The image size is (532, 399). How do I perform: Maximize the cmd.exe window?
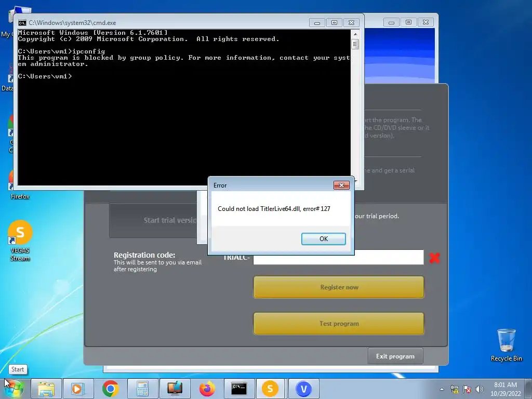tap(334, 23)
